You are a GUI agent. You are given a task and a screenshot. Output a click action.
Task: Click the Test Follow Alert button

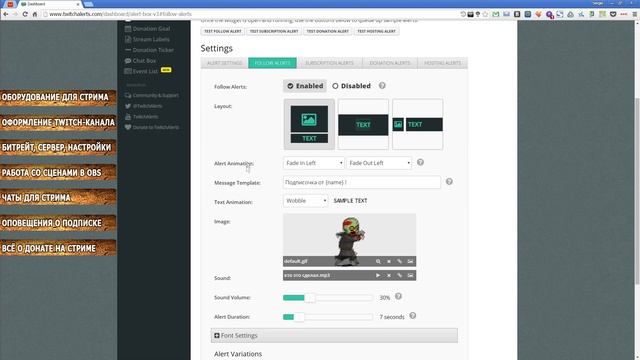pos(223,31)
